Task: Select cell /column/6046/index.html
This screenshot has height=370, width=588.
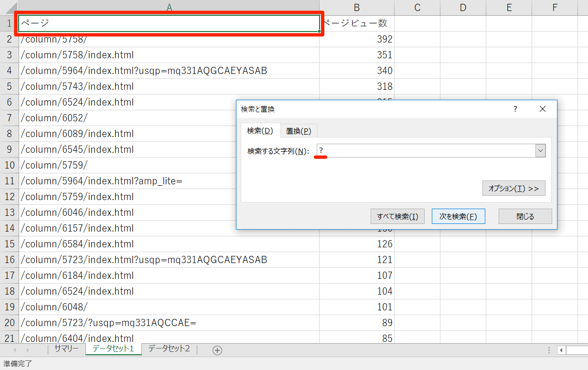Action: tap(127, 212)
